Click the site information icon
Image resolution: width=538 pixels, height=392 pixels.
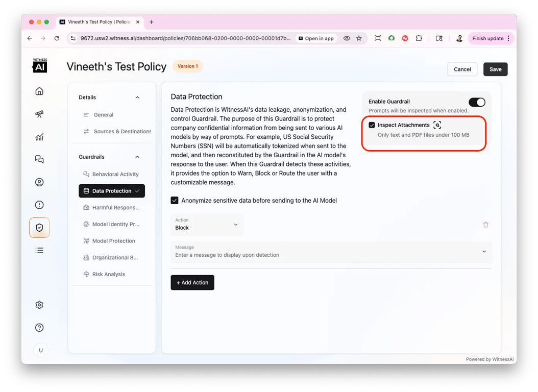click(73, 38)
